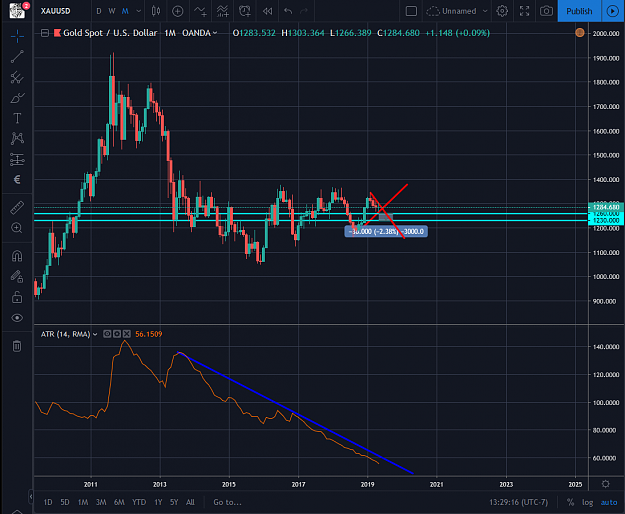This screenshot has width=625, height=514.
Task: Click the Publish button
Action: pos(579,11)
